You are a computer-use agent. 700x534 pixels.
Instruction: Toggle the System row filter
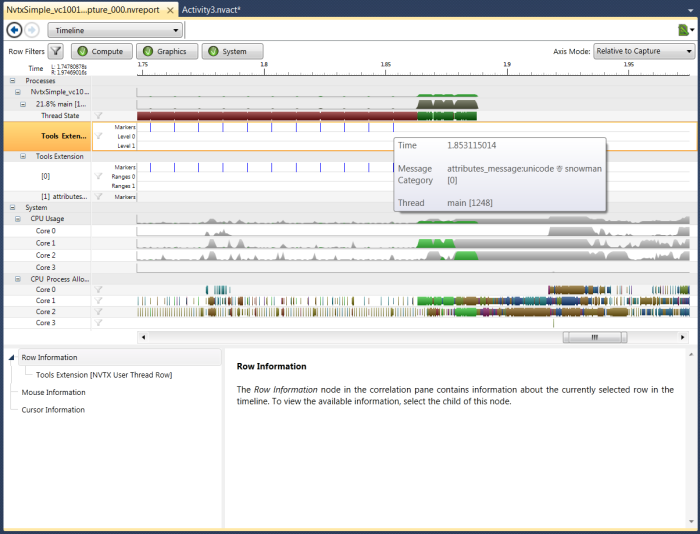coord(231,51)
